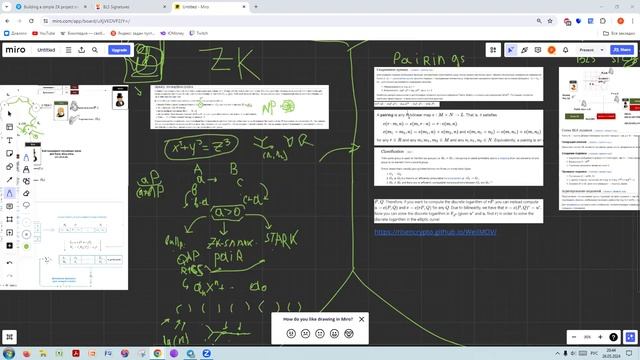Click the zoom percentage value
Viewport: 640px width, 360px height.
pos(587,337)
